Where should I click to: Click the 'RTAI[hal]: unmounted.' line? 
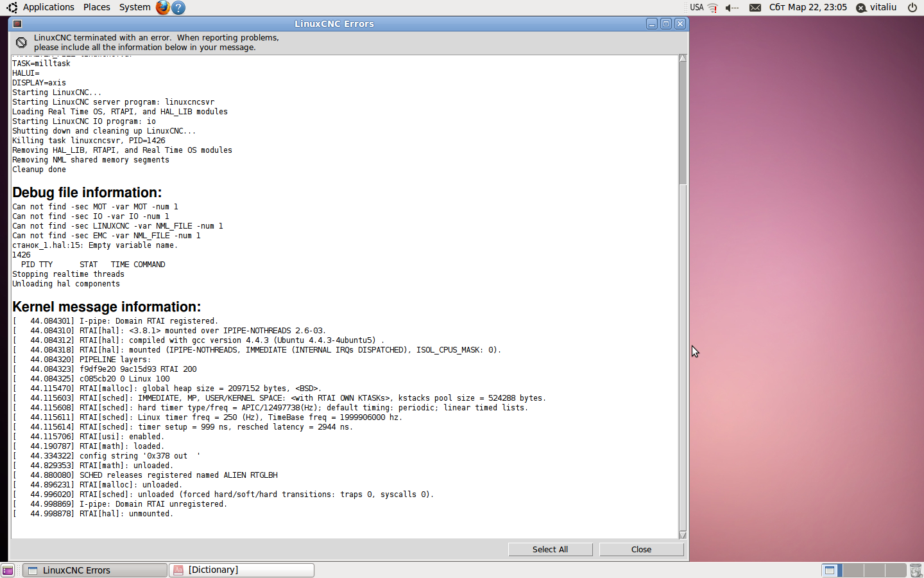[x=93, y=514]
